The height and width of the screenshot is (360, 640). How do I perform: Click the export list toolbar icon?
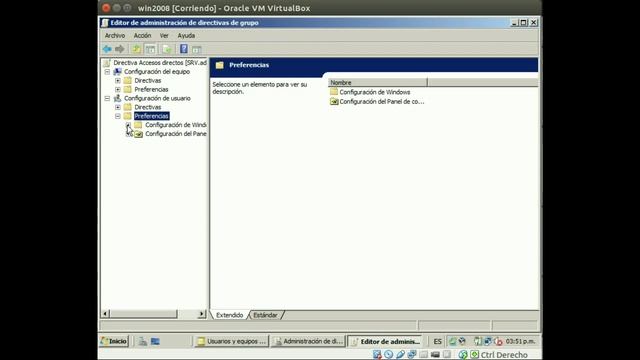click(x=167, y=49)
